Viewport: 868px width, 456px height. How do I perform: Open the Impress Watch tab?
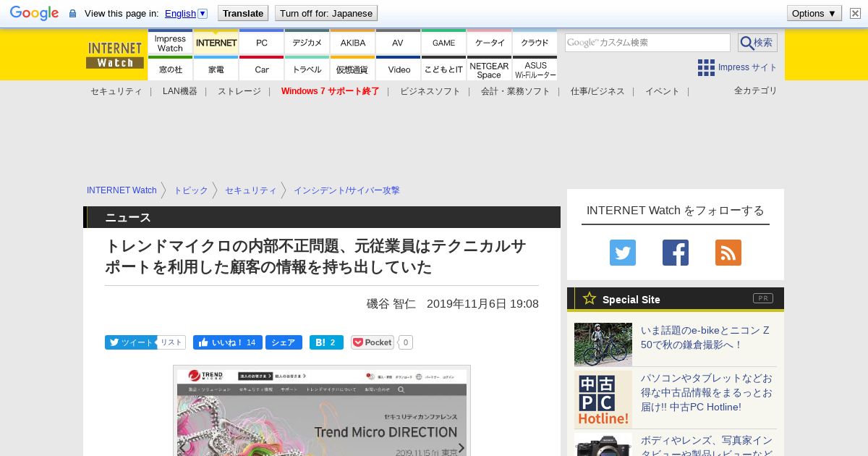coord(170,43)
